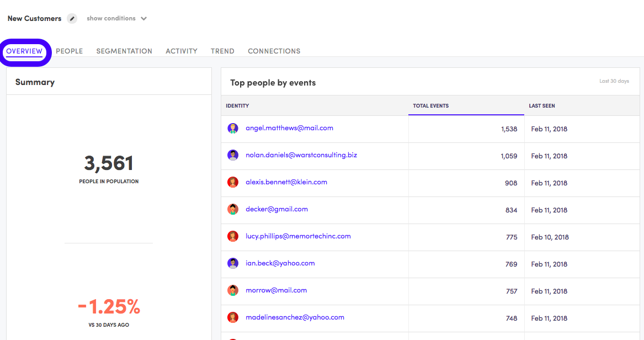Open ian.beck@yahoo.com profile link
Viewport: 644px width, 340px height.
pos(280,264)
